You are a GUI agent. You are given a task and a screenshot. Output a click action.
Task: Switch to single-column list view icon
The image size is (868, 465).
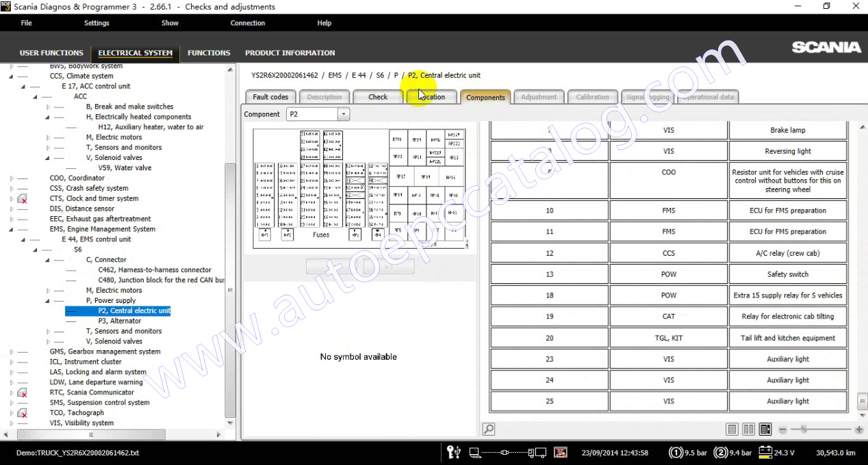732,429
